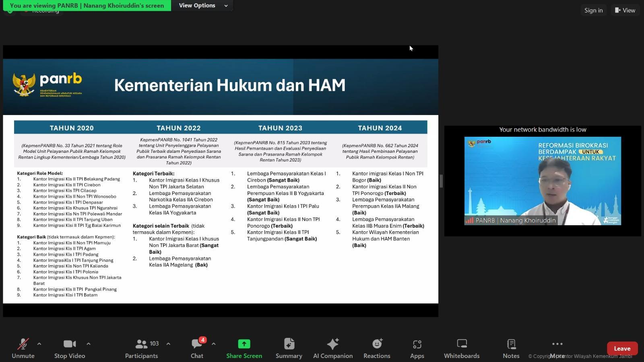Click Kantor Imigrasi Kelas I TPI Palu
Viewport: 644px width, 362px height.
(x=283, y=206)
